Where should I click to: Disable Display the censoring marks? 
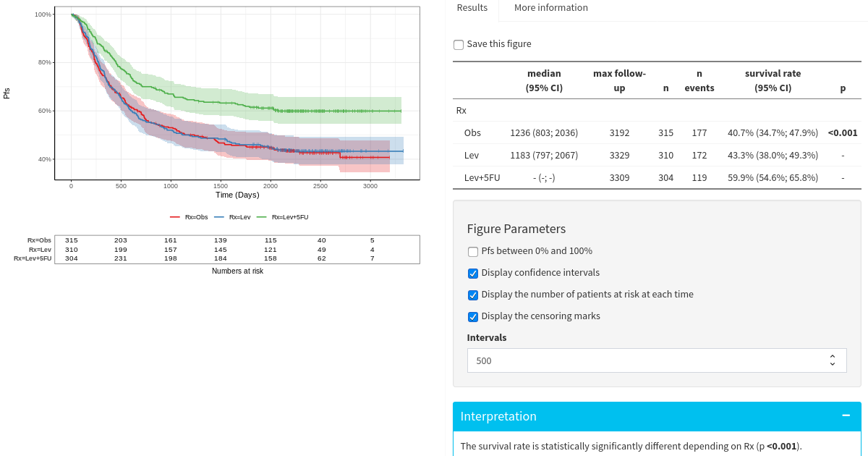pyautogui.click(x=472, y=316)
